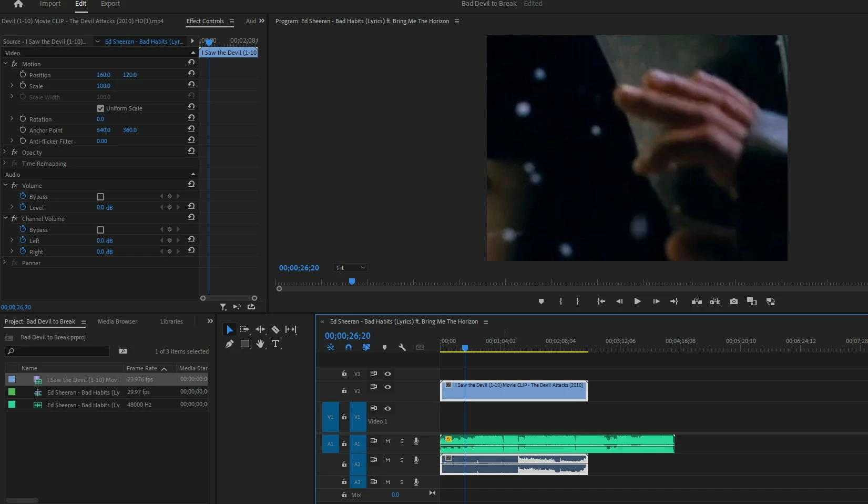Export frame with camera icon
868x504 pixels.
pyautogui.click(x=734, y=301)
